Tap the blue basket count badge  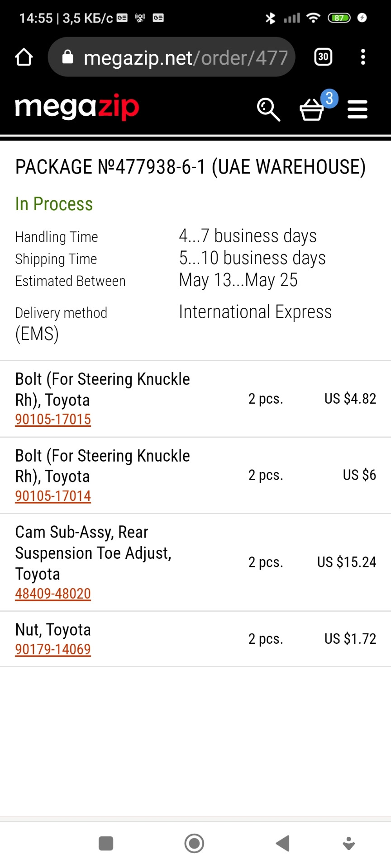(329, 98)
